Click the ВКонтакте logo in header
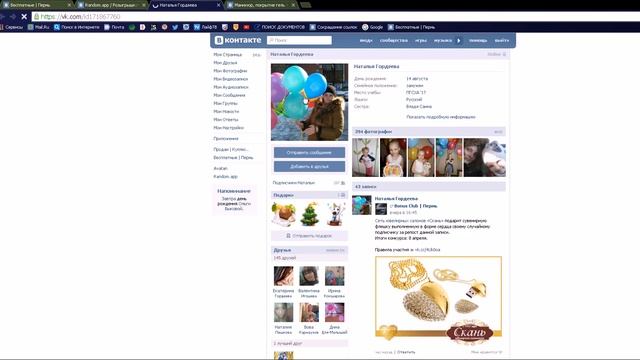The height and width of the screenshot is (360, 640). pyautogui.click(x=238, y=40)
